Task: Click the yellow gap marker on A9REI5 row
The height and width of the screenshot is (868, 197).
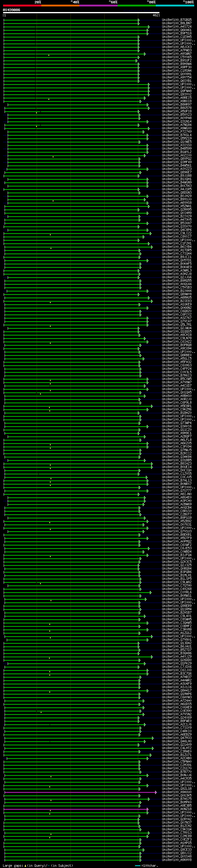Action: [x=49, y=99]
